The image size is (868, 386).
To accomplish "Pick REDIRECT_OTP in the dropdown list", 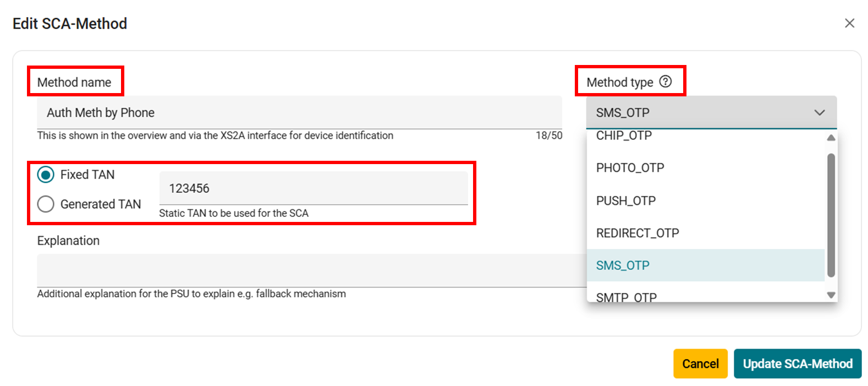I will coord(638,233).
